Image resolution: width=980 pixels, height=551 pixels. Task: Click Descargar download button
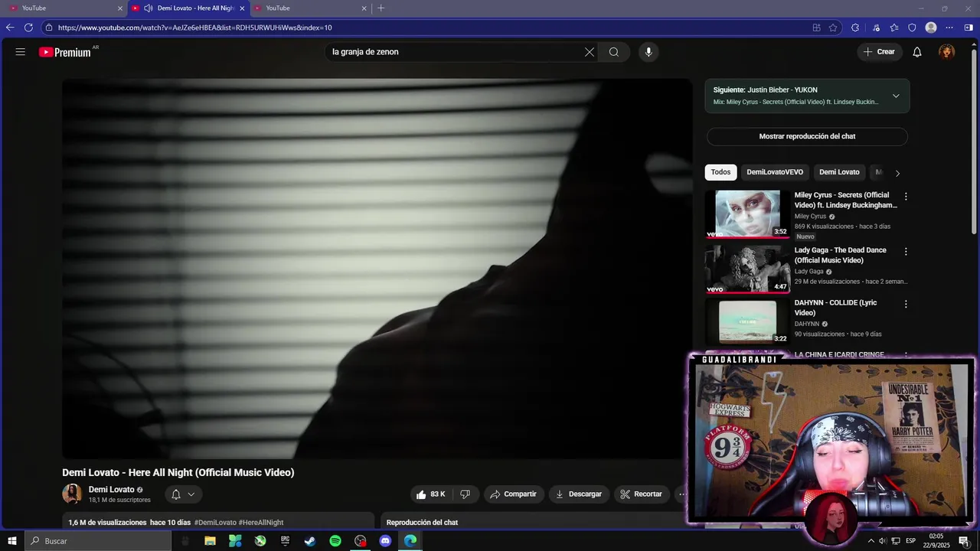[x=579, y=494]
